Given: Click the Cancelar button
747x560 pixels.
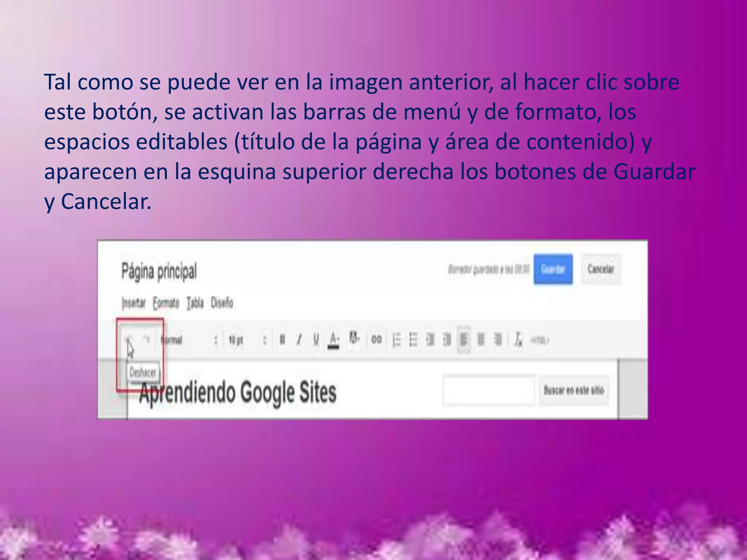Looking at the screenshot, I should [601, 269].
